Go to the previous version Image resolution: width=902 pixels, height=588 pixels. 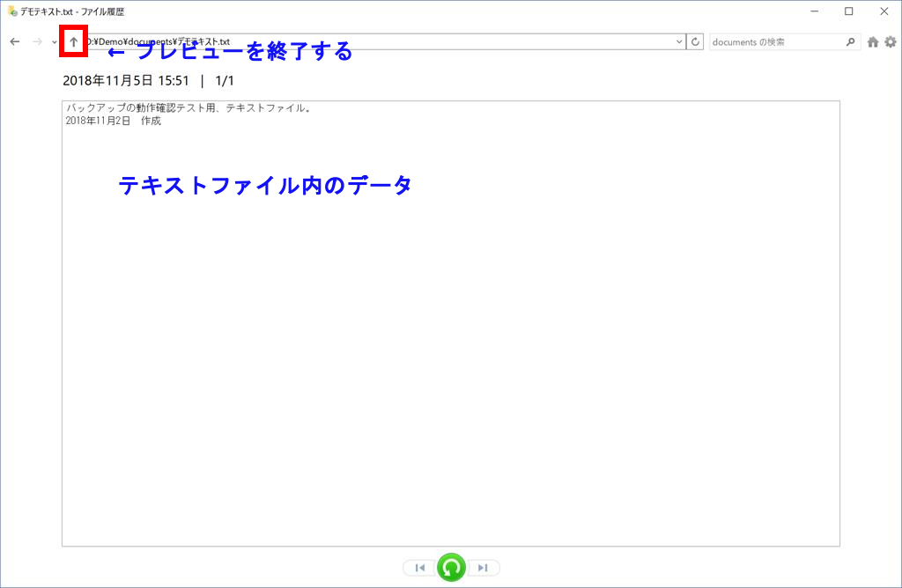[419, 568]
